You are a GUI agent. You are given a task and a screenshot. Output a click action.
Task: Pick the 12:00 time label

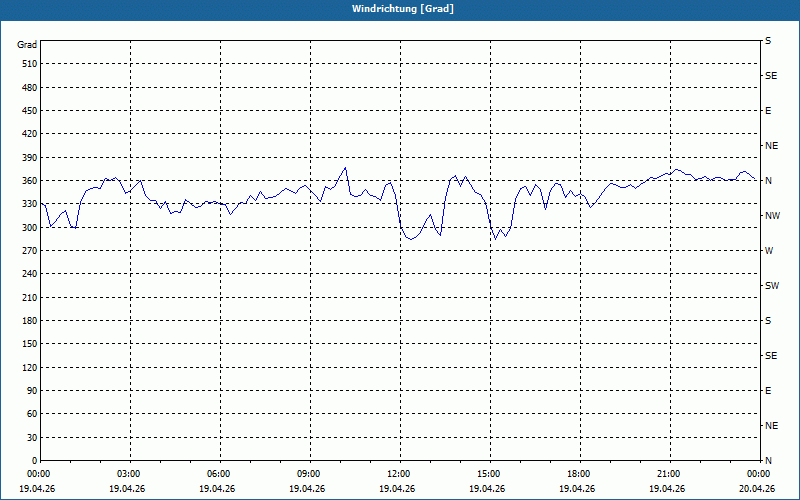[396, 474]
